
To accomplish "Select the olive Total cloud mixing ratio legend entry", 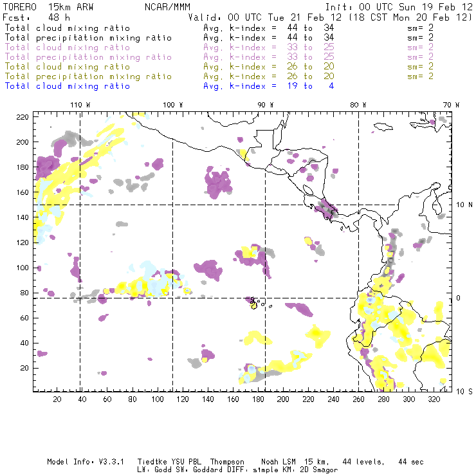I will coord(68,66).
